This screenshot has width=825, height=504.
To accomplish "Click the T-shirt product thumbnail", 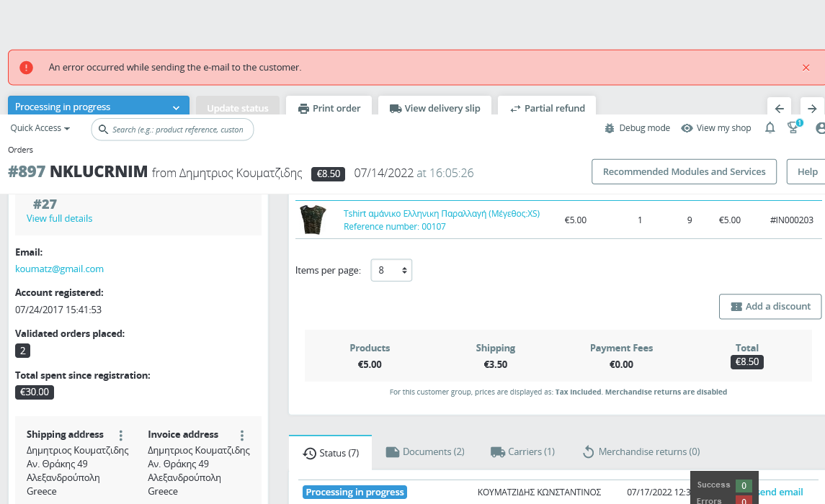I will click(313, 219).
